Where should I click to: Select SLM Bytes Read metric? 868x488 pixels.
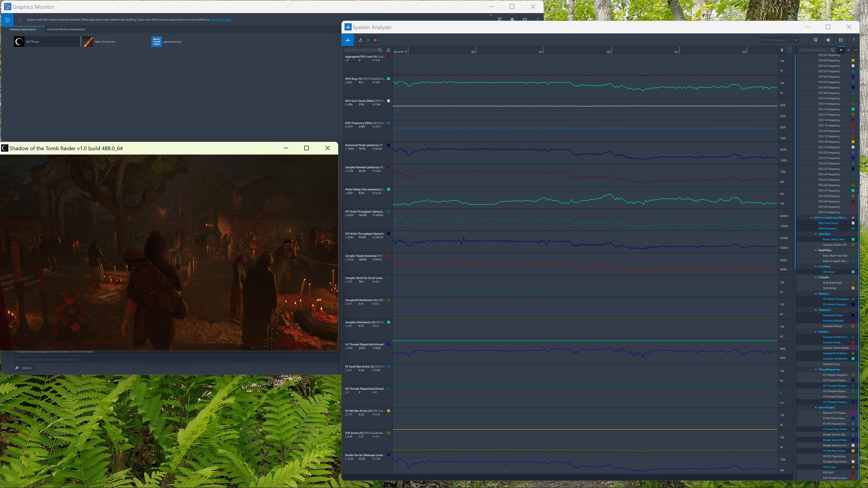832,283
